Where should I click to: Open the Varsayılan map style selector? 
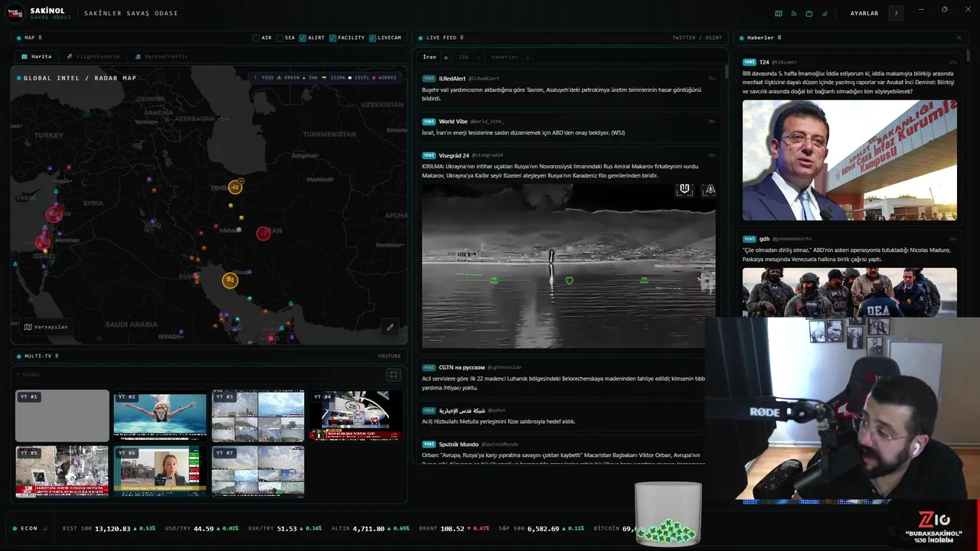tap(46, 327)
